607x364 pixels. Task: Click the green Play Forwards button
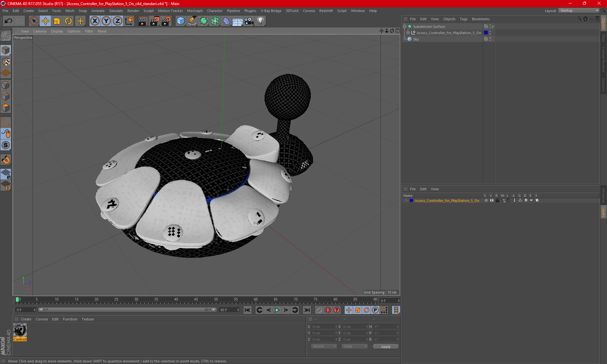pyautogui.click(x=277, y=310)
